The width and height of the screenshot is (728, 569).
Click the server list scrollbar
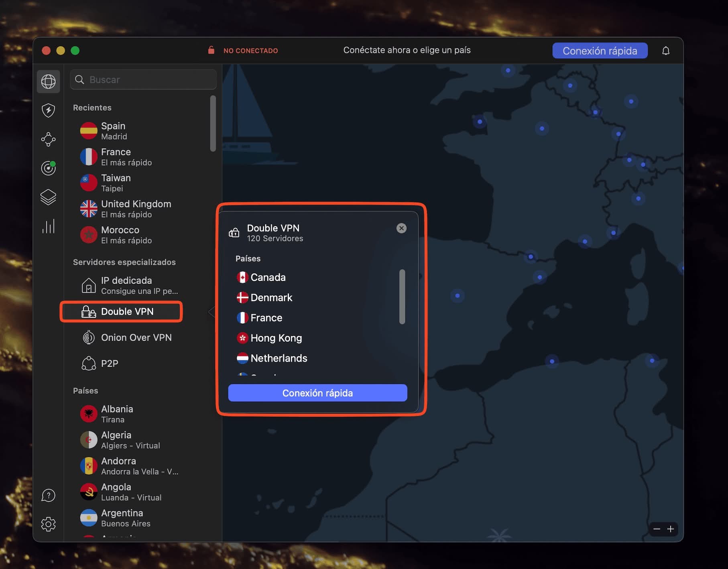(213, 124)
